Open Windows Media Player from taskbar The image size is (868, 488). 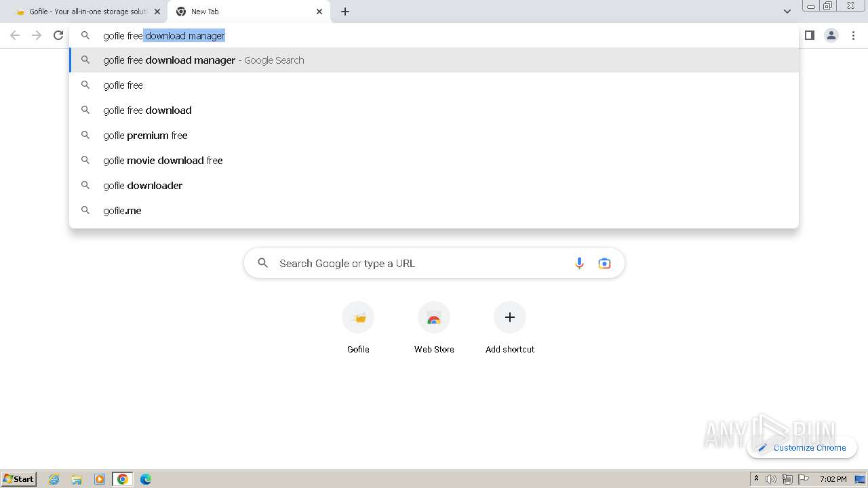click(x=100, y=479)
